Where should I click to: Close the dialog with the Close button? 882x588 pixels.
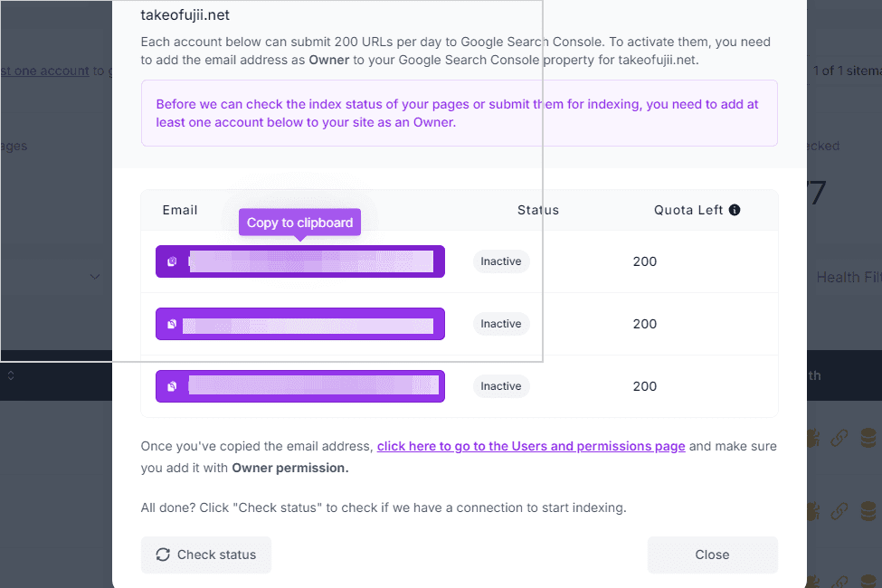712,555
